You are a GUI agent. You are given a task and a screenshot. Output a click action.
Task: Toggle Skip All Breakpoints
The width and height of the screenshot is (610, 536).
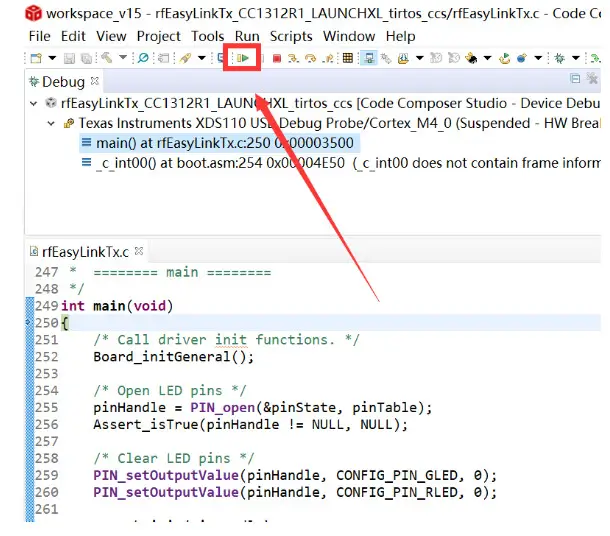(x=143, y=58)
